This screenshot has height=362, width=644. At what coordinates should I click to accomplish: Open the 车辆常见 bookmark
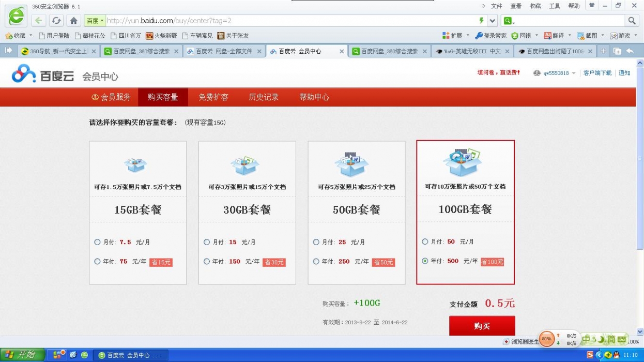197,36
